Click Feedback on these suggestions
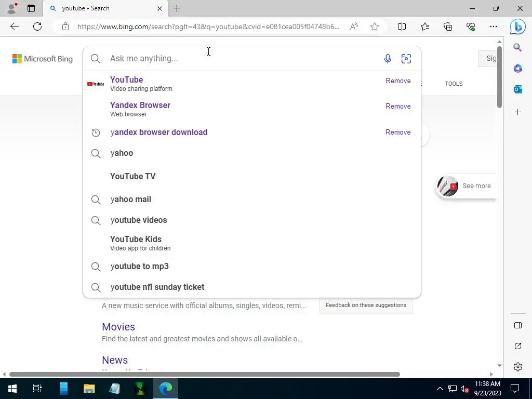 pos(366,305)
